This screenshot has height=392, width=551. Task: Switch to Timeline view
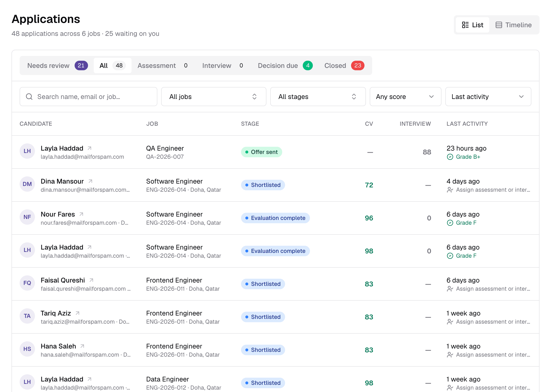pos(514,25)
